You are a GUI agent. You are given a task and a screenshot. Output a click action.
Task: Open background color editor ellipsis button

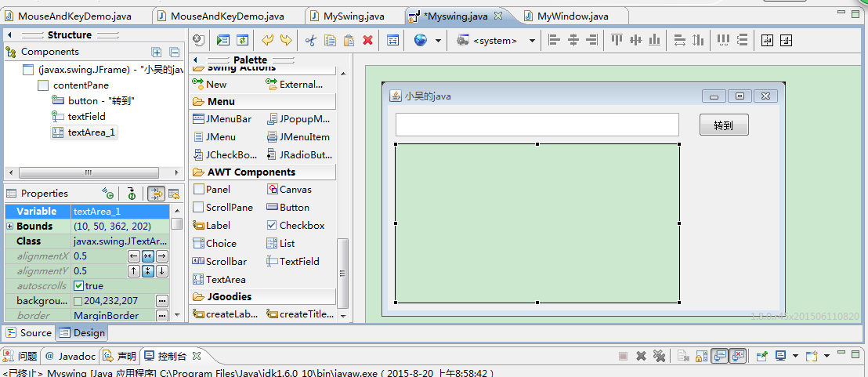pos(161,301)
